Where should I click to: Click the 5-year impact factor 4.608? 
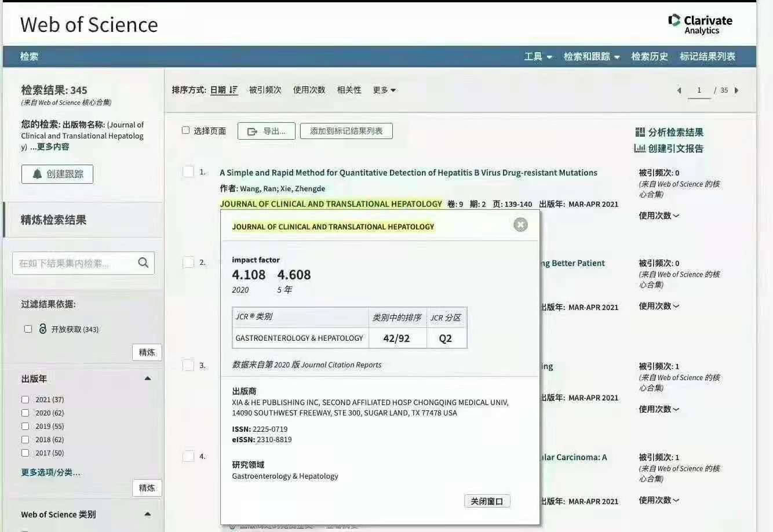(294, 275)
